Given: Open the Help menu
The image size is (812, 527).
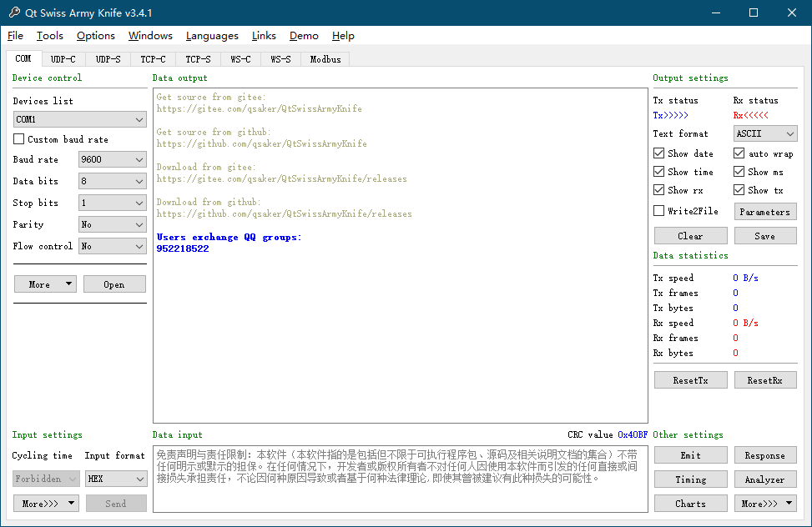Looking at the screenshot, I should (343, 36).
